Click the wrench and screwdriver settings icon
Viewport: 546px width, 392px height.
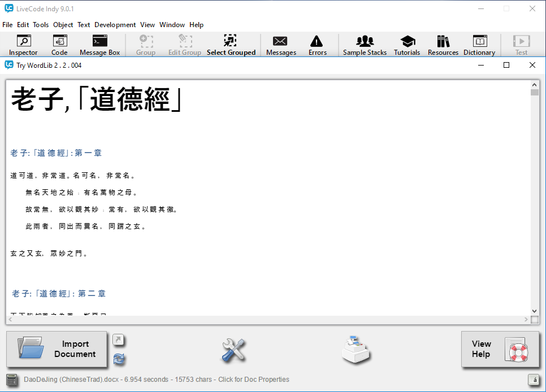coord(233,350)
